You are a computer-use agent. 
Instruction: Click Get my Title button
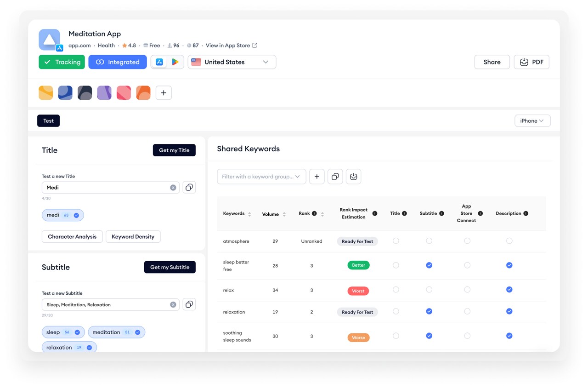[x=174, y=150]
